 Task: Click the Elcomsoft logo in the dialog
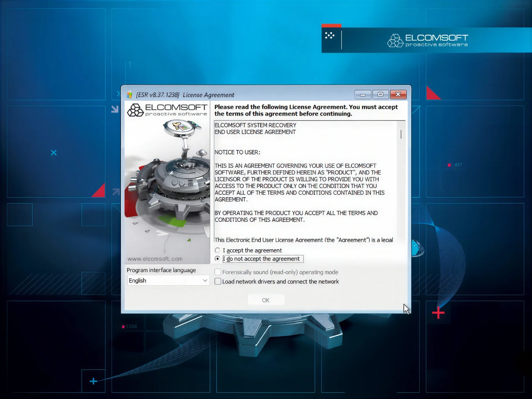tap(167, 110)
